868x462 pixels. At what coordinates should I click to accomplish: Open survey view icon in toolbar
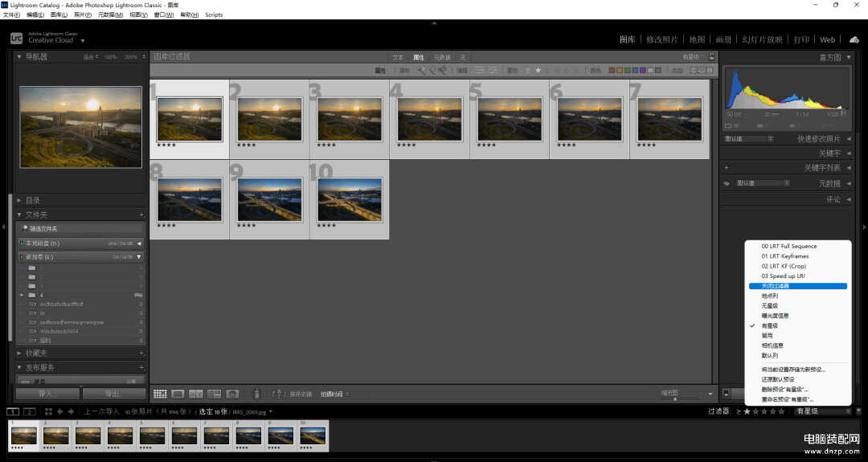[x=215, y=394]
